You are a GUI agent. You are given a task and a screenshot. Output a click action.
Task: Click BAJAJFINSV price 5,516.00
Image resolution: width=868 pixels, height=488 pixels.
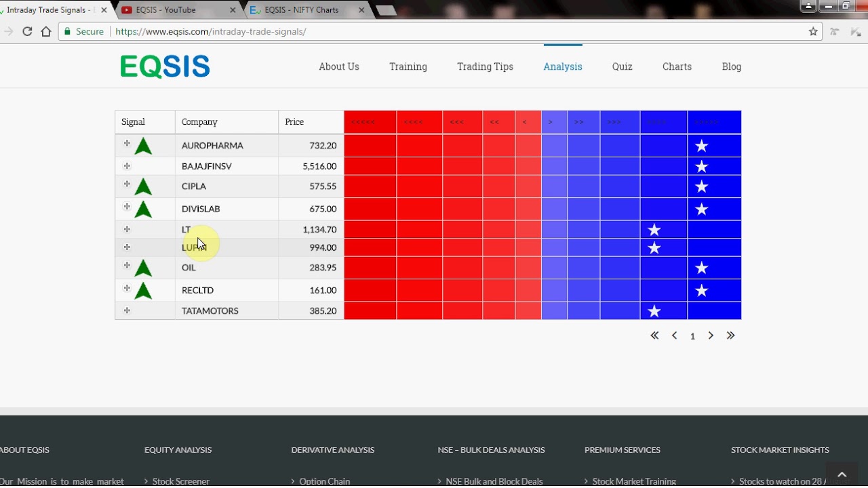point(319,166)
